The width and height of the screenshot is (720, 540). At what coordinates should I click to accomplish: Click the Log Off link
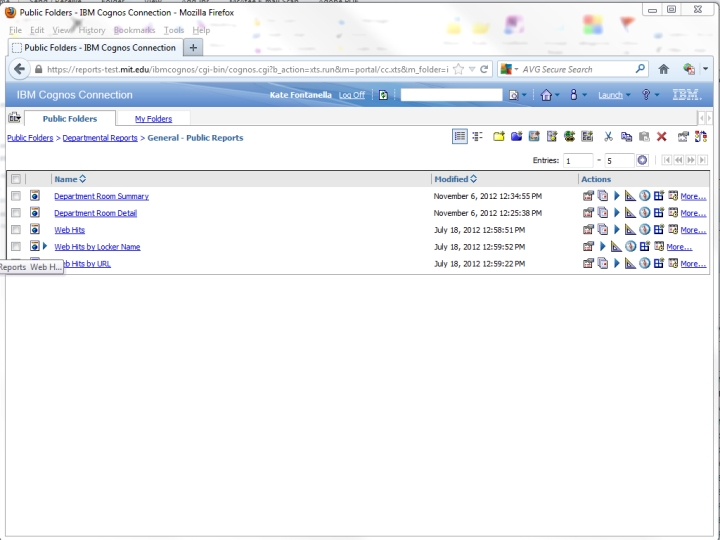tap(352, 95)
